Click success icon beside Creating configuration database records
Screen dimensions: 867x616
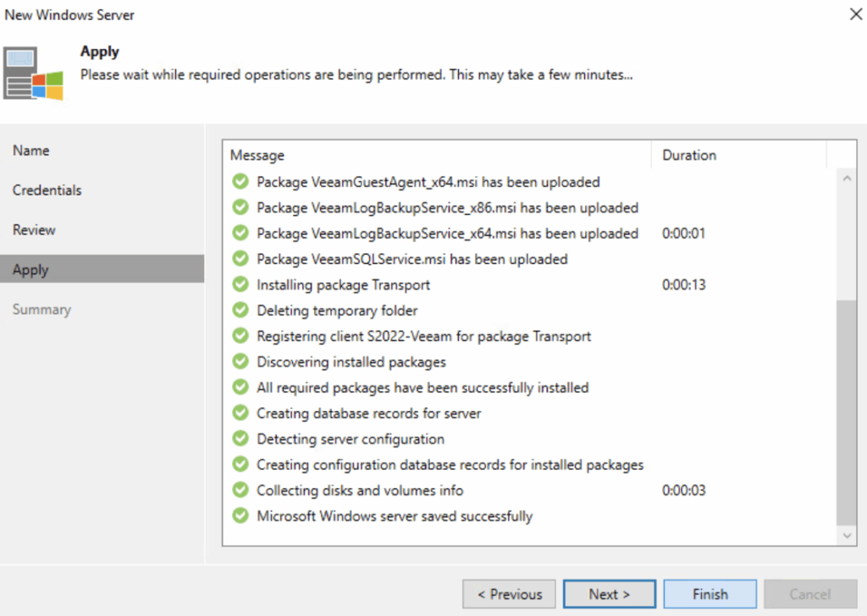(x=240, y=464)
